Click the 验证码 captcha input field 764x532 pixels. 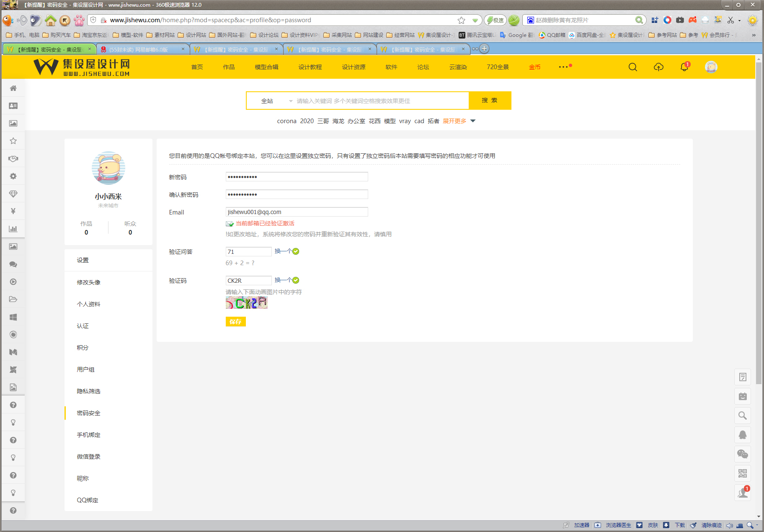click(249, 281)
